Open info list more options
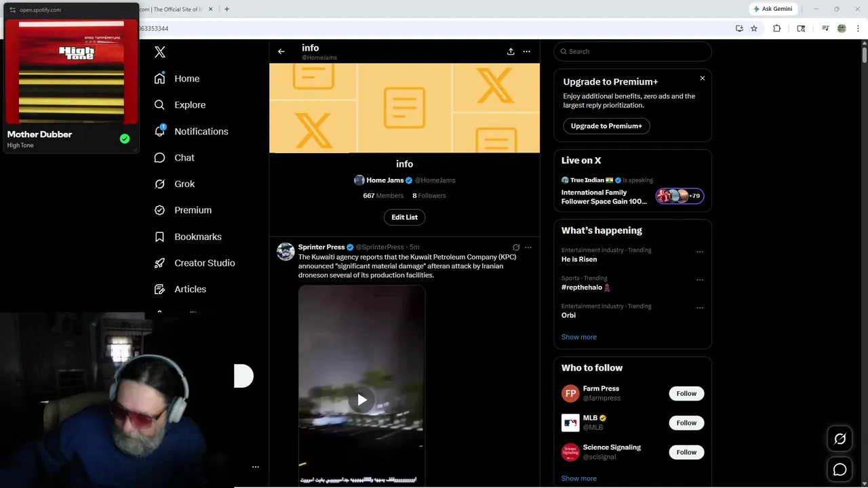Viewport: 868px width, 488px height. (526, 52)
